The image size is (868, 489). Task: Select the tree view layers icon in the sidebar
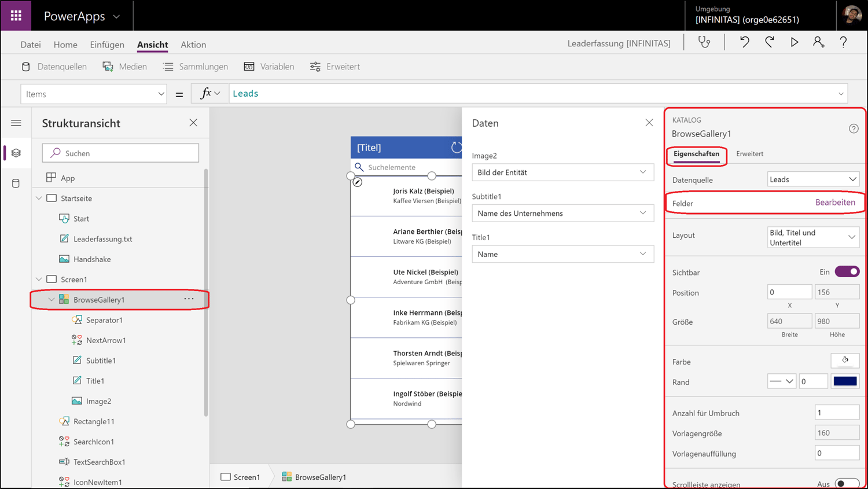coord(16,152)
